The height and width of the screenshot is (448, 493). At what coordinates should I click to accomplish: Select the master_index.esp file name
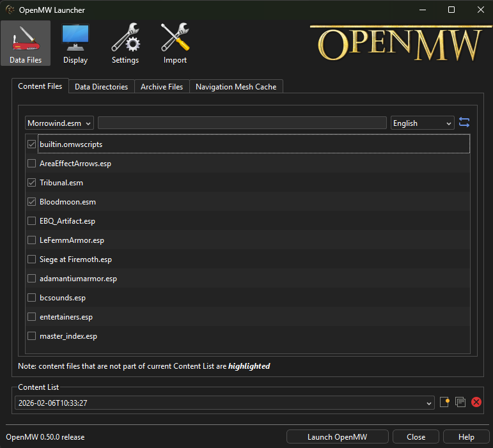(x=68, y=336)
